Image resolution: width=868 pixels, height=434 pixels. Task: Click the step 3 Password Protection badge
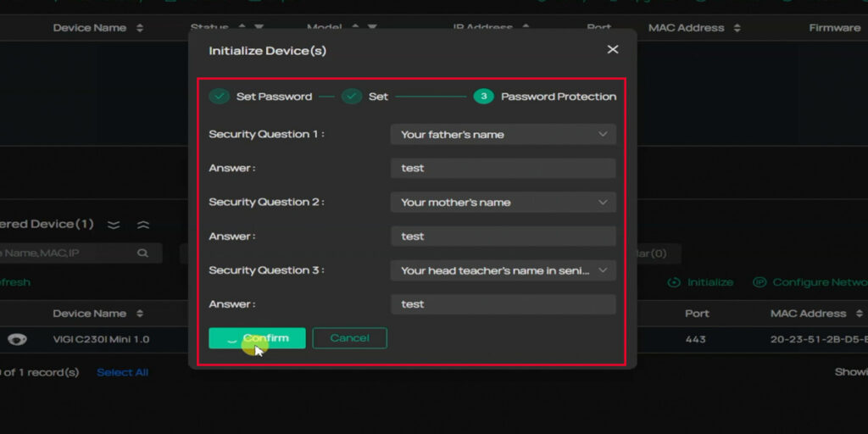click(x=483, y=97)
